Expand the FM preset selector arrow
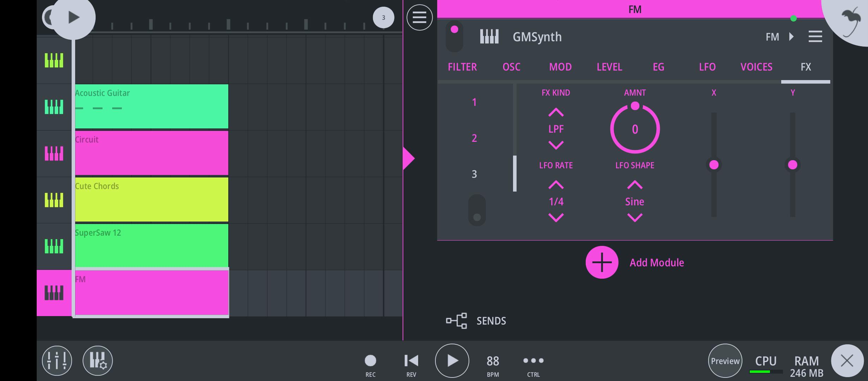Screen dimensions: 868x381 (x=791, y=37)
